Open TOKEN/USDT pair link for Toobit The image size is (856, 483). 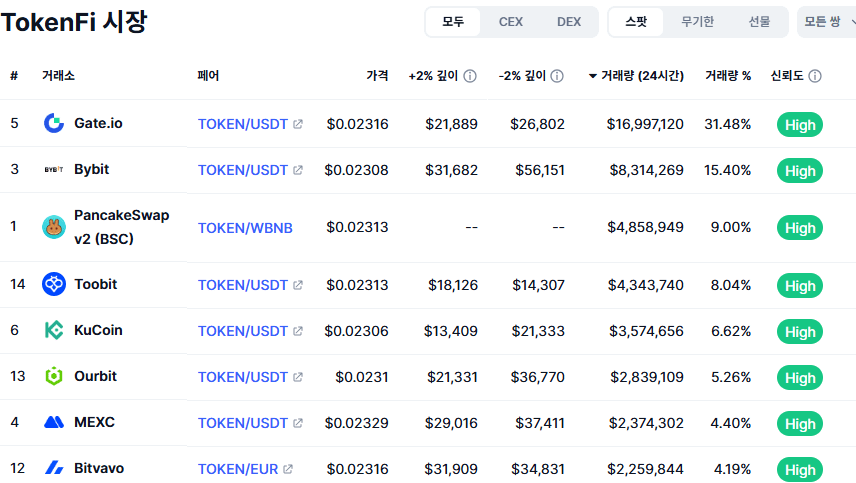242,285
